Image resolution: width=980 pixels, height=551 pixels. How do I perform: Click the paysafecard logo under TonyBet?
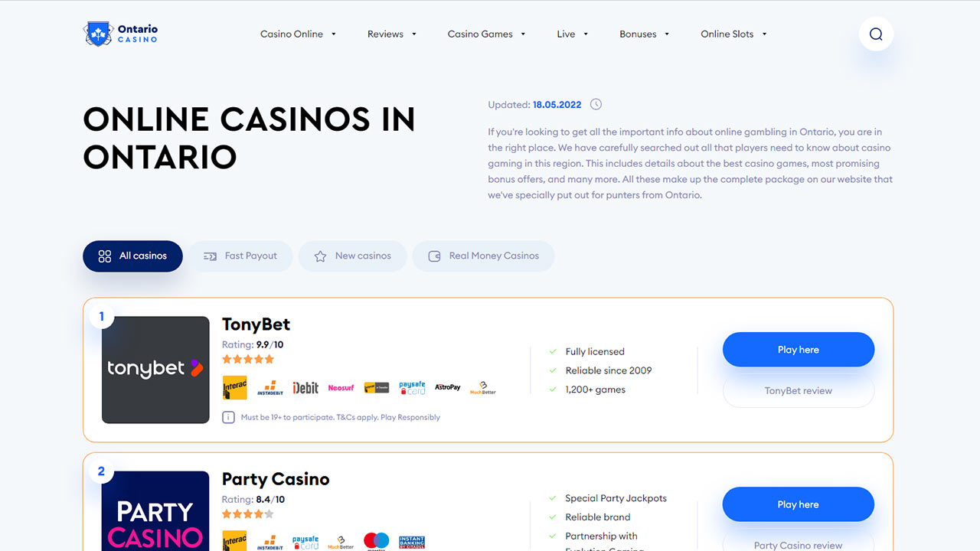tap(412, 388)
